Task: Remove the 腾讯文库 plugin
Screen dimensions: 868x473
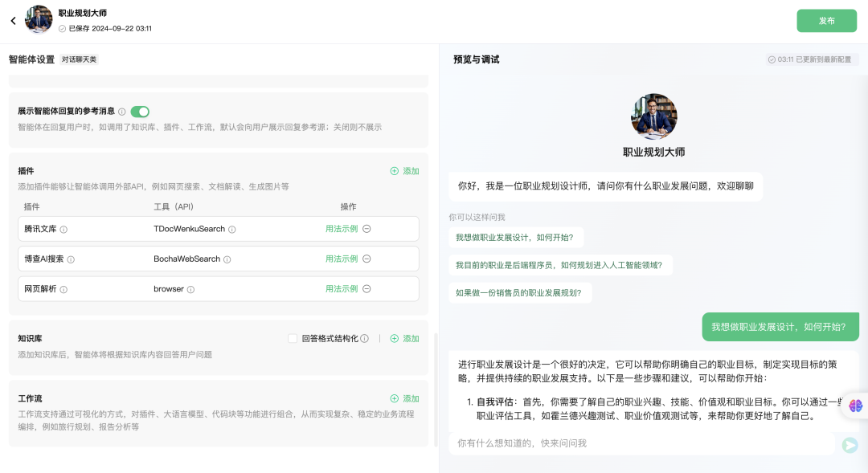Action: (x=366, y=229)
